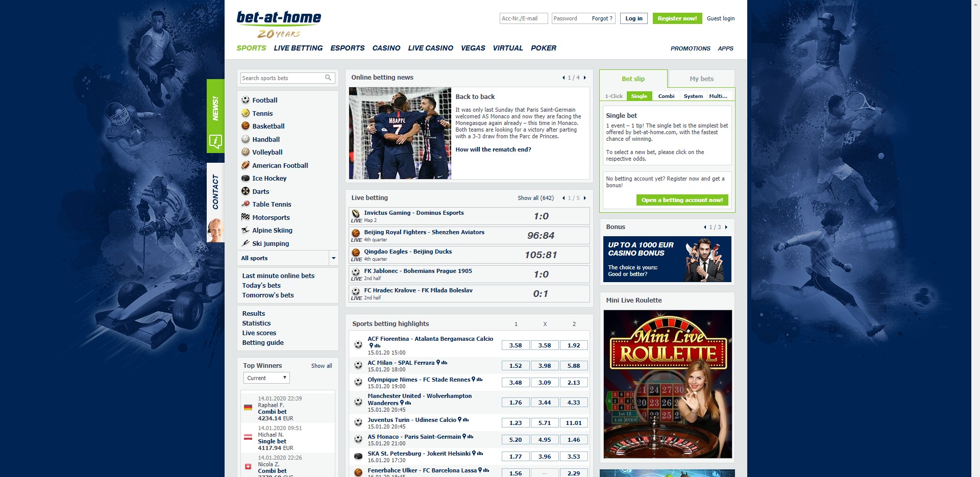Viewport: 980px width, 477px height.
Task: Go to previous betting news article arrow
Action: [x=563, y=78]
